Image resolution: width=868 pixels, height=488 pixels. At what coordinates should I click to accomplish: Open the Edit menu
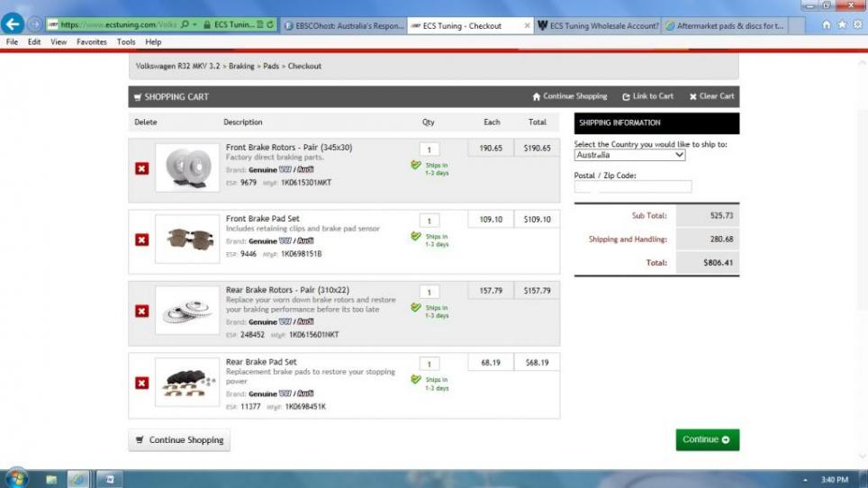tap(34, 42)
